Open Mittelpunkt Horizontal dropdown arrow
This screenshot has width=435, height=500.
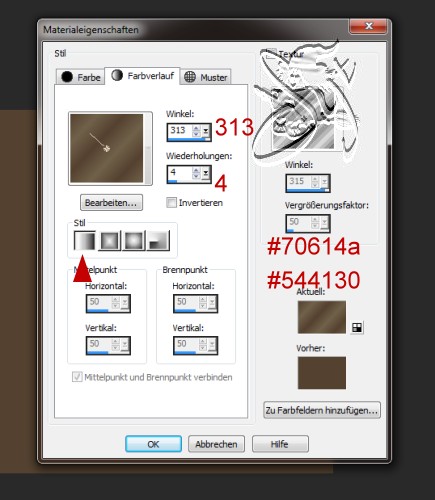pyautogui.click(x=125, y=302)
